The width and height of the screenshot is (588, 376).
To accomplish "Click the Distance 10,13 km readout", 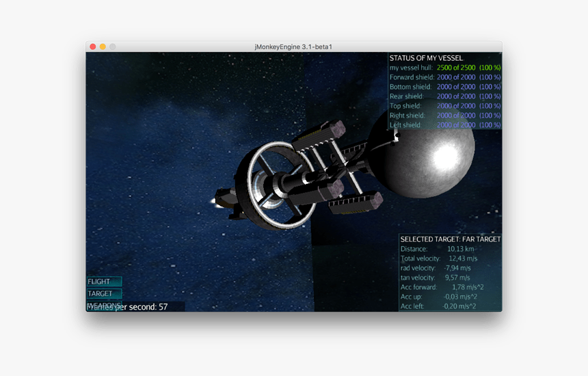I will point(438,249).
